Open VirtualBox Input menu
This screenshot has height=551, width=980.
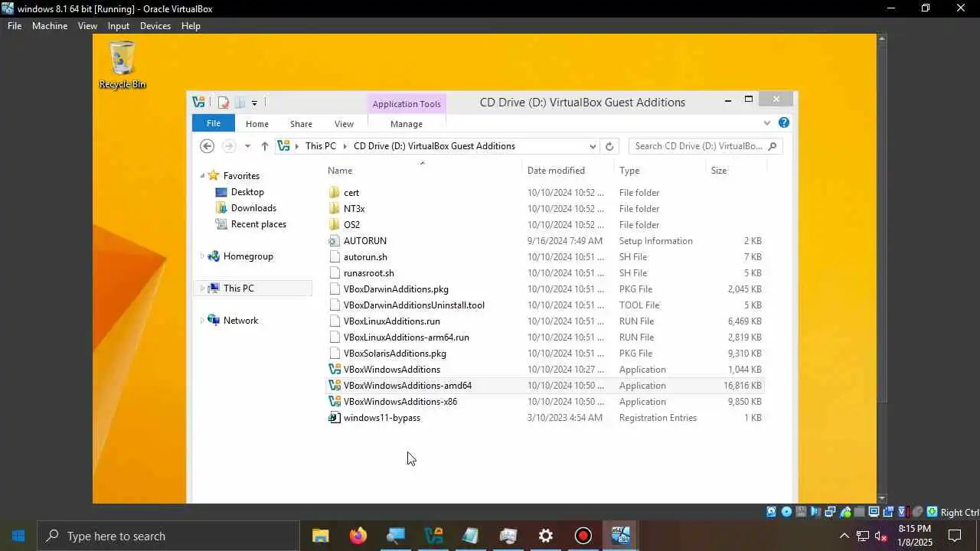tap(119, 26)
